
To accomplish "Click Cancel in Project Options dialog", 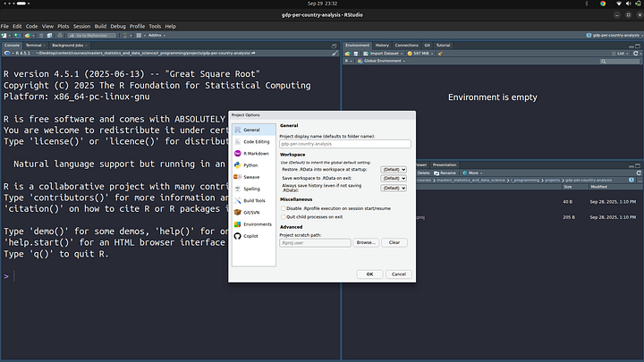I will [399, 274].
